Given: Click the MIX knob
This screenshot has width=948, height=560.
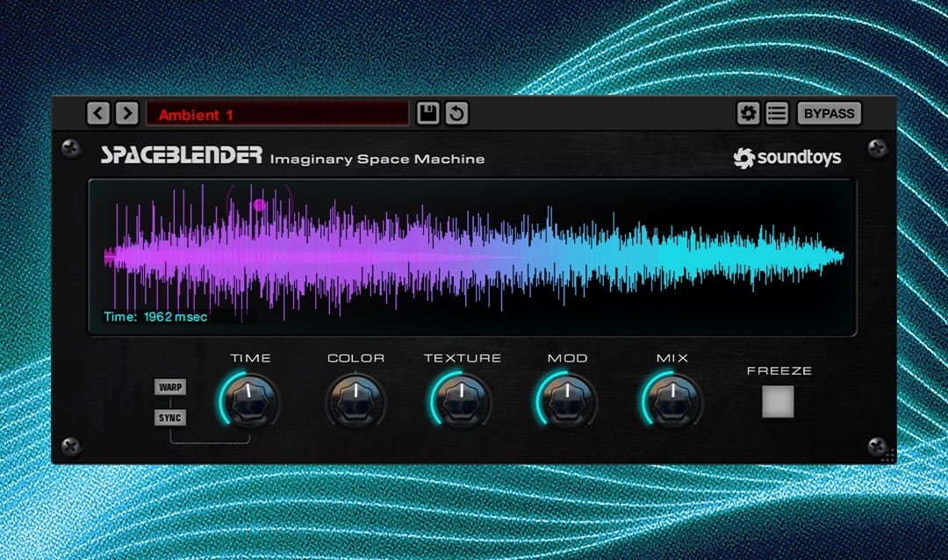Looking at the screenshot, I should 672,401.
